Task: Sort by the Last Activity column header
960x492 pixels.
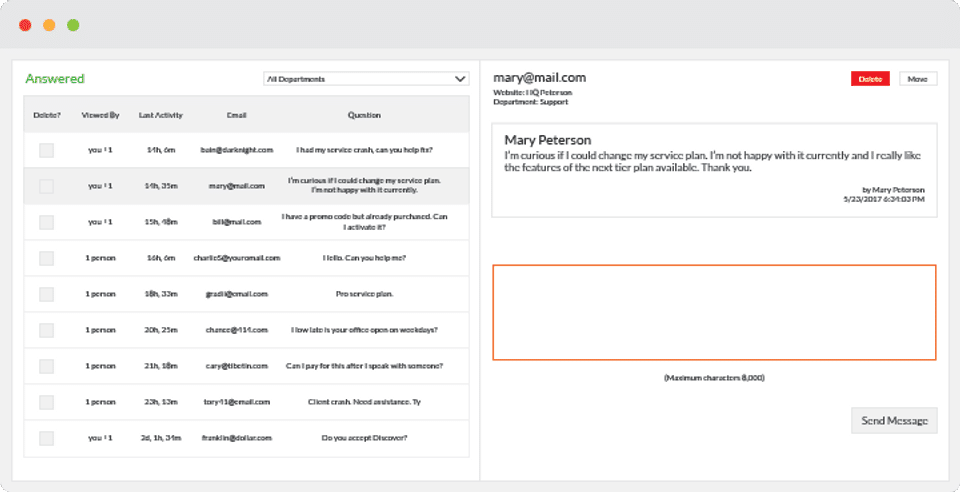Action: point(160,115)
